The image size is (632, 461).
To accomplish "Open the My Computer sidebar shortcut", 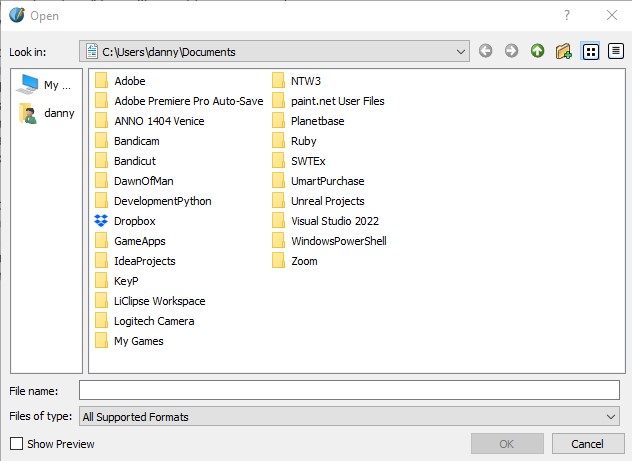I will point(46,86).
